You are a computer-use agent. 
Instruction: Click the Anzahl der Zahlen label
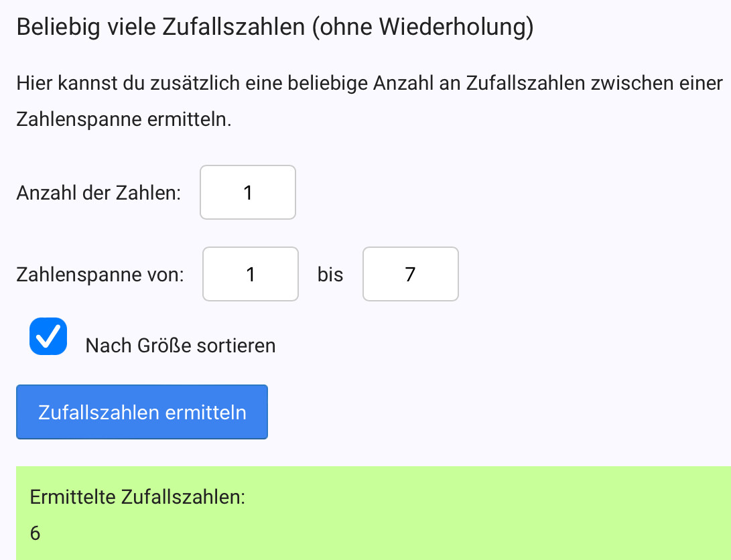tap(98, 193)
